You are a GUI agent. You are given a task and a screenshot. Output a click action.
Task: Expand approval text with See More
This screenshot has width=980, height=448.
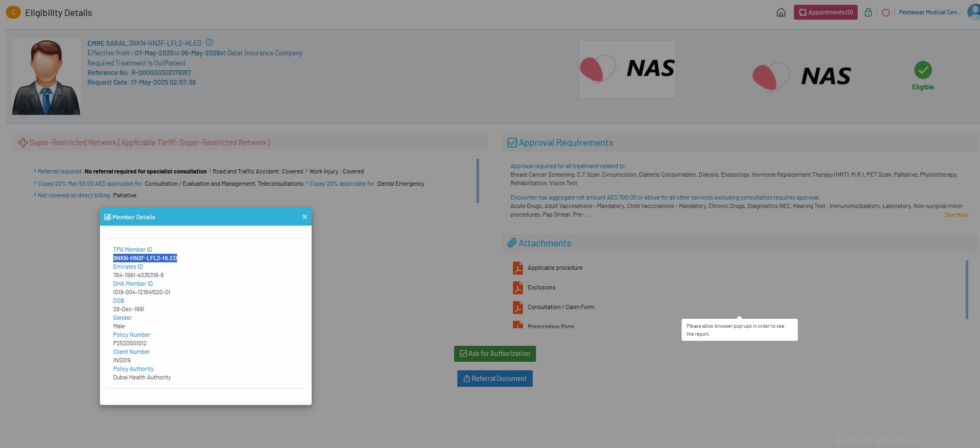point(956,215)
